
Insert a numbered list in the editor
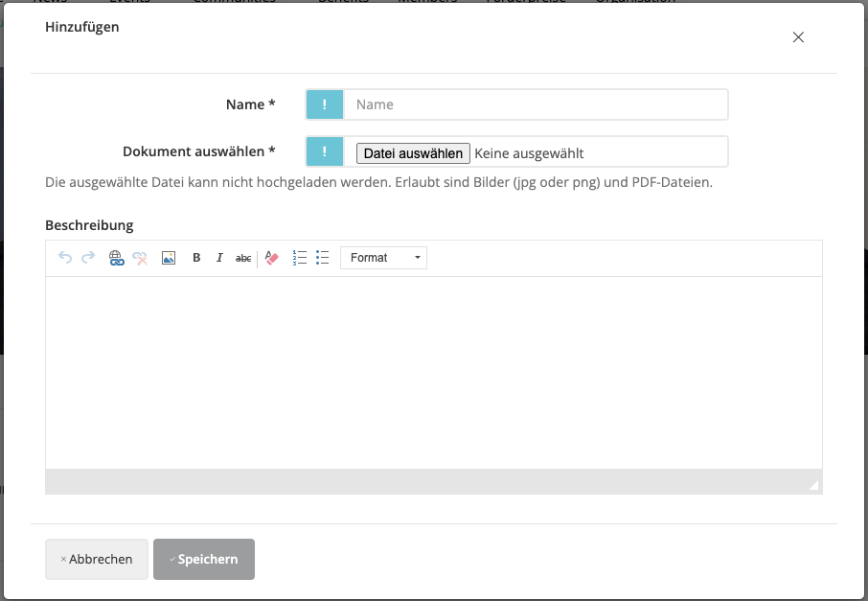[299, 258]
